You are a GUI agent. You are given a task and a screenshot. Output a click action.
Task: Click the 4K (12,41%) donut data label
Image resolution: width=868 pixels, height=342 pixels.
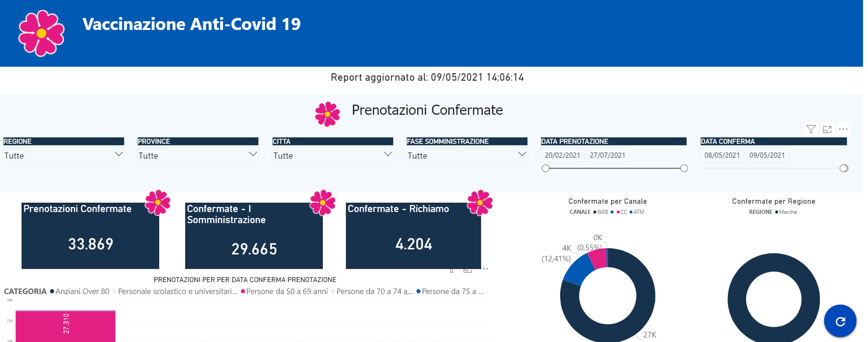click(556, 254)
